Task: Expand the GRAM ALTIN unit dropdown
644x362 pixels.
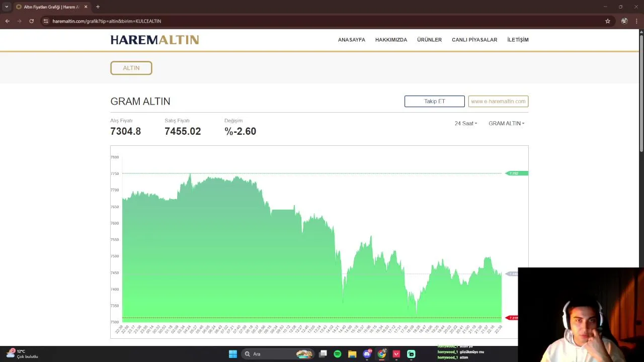Action: [506, 123]
